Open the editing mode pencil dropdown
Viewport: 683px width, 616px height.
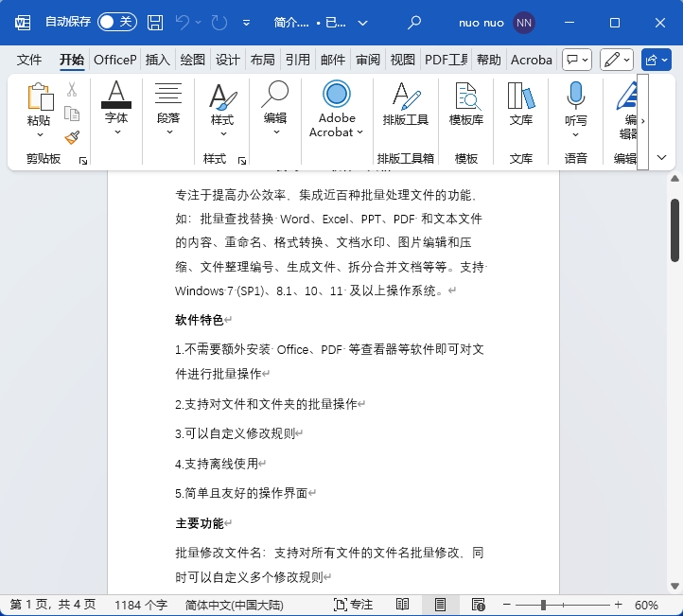coord(617,60)
